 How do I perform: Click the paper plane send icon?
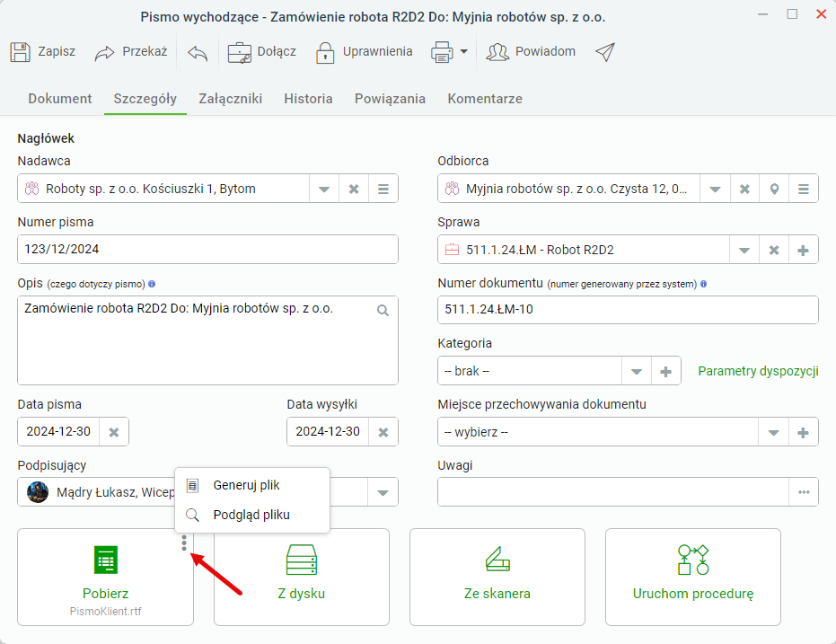[605, 52]
